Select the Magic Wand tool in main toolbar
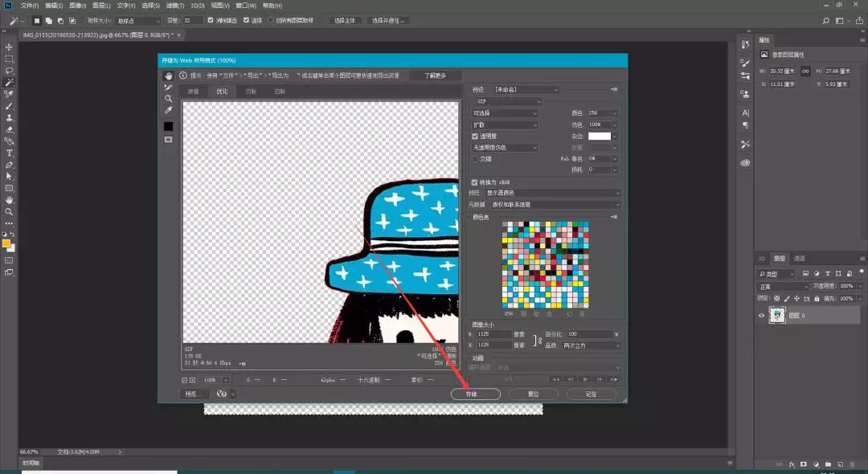Screen dimensions: 868x474 point(10,82)
